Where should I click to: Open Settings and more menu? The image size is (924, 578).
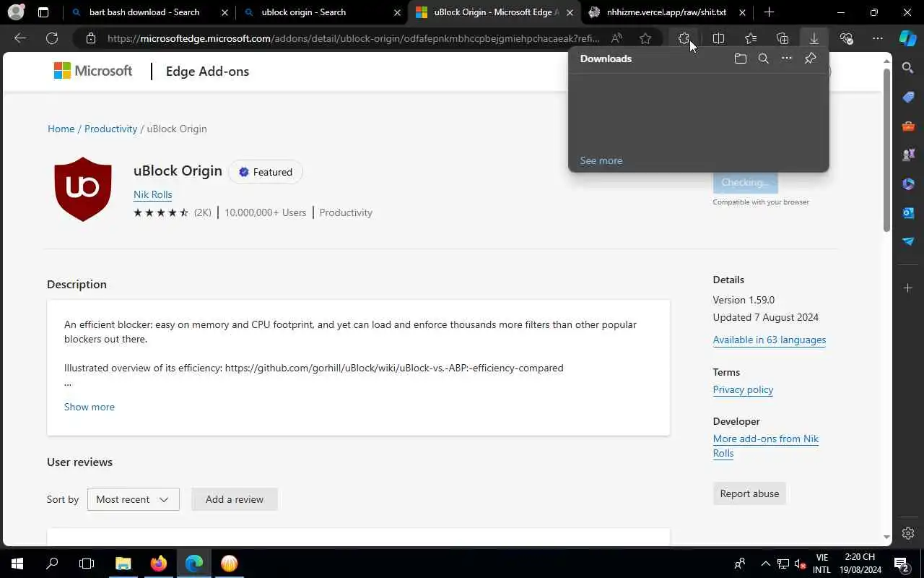878,38
